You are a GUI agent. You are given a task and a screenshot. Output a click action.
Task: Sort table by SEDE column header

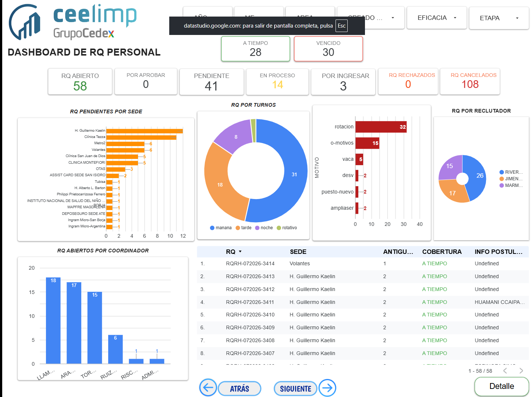click(x=298, y=252)
